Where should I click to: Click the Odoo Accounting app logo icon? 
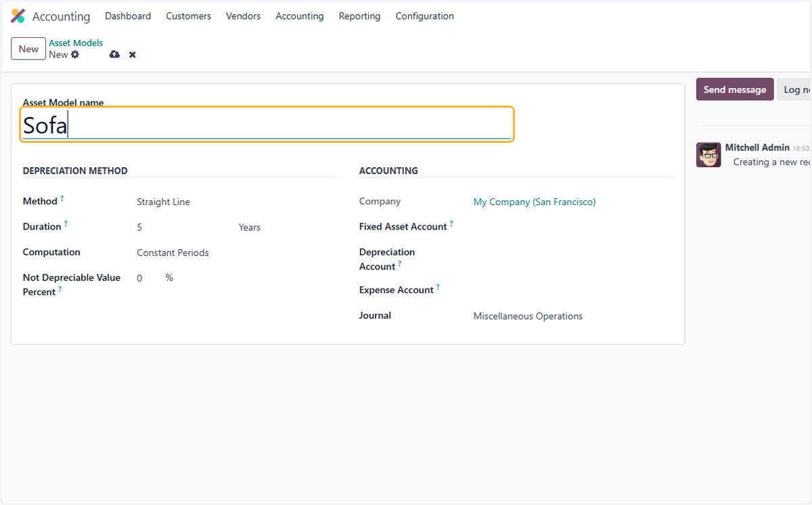18,16
